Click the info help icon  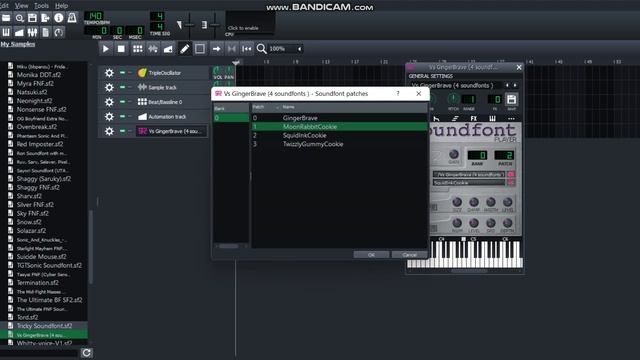pyautogui.click(x=58, y=18)
